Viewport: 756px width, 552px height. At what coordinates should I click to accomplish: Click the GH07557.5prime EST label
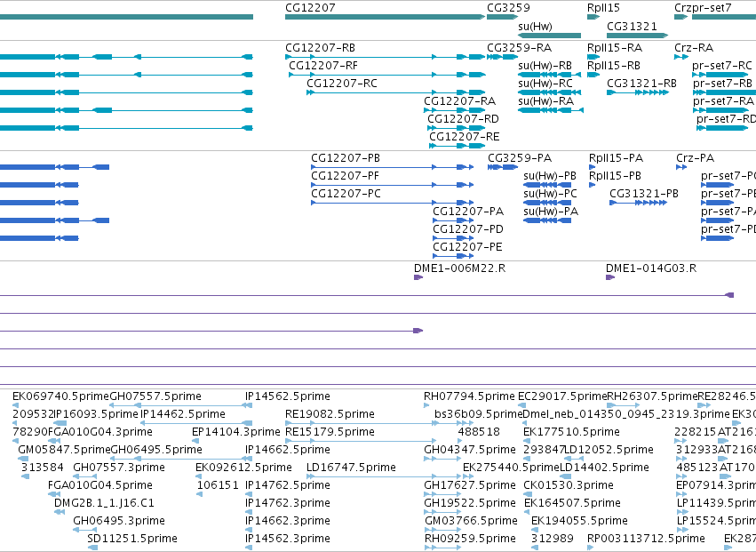pyautogui.click(x=155, y=396)
